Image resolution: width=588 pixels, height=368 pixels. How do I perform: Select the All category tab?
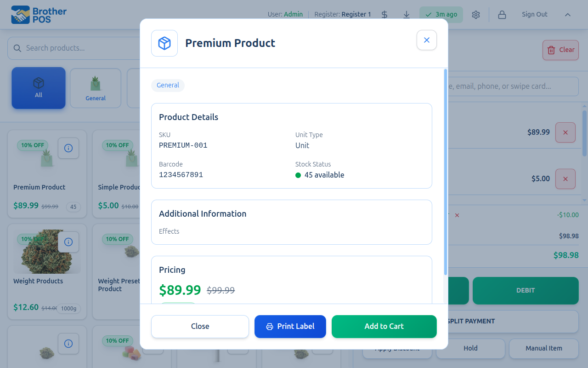coord(39,88)
